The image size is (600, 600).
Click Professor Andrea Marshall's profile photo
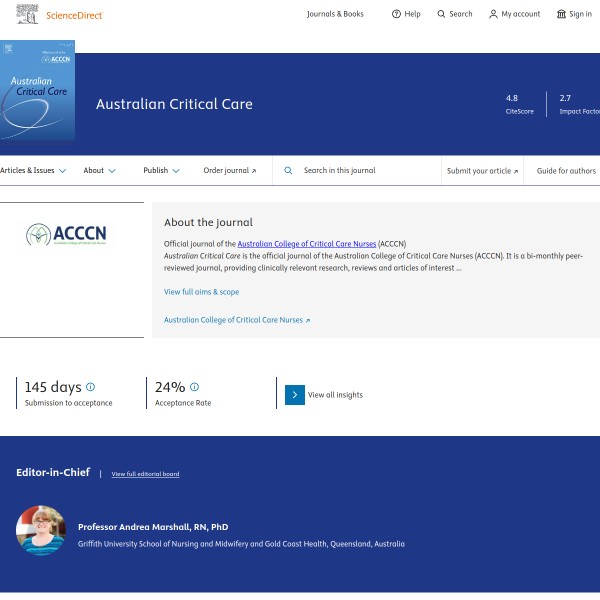point(41,530)
